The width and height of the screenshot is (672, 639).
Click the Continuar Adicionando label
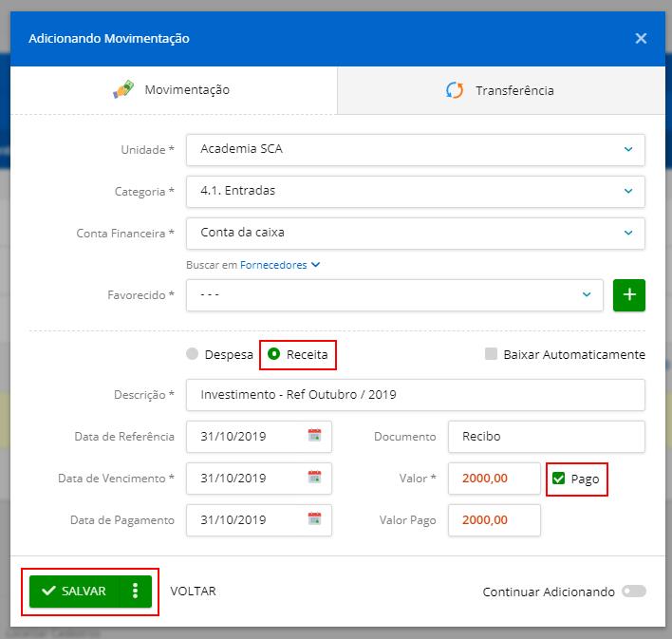click(x=549, y=592)
